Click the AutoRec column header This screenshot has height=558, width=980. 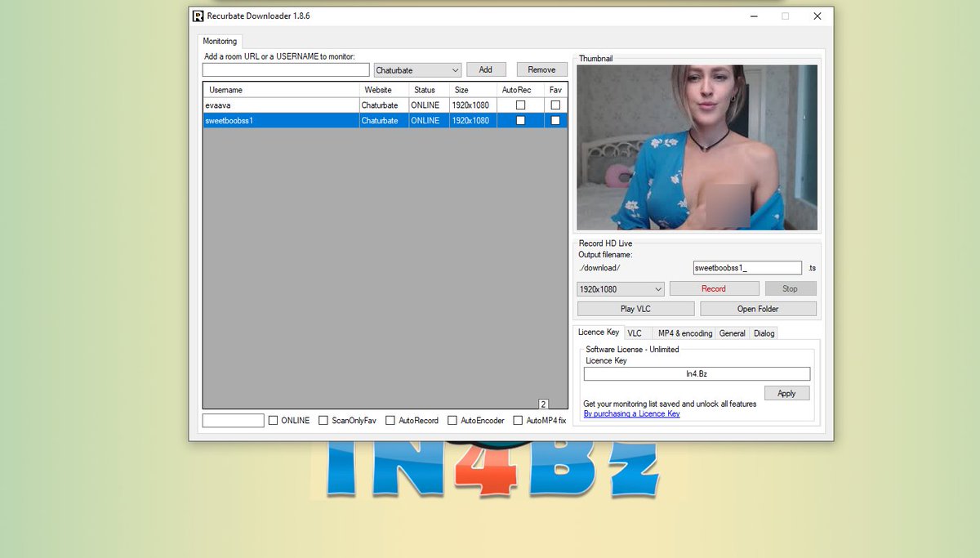pyautogui.click(x=520, y=90)
